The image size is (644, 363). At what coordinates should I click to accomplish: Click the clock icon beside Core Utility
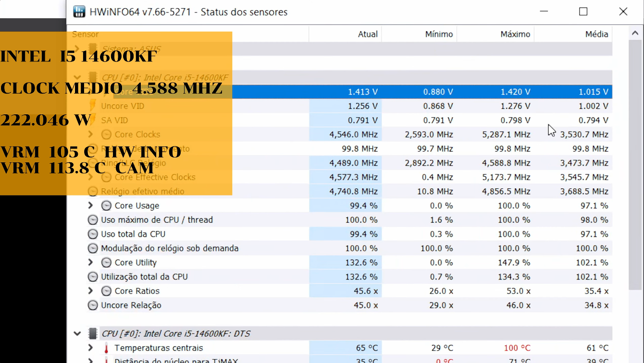(106, 263)
